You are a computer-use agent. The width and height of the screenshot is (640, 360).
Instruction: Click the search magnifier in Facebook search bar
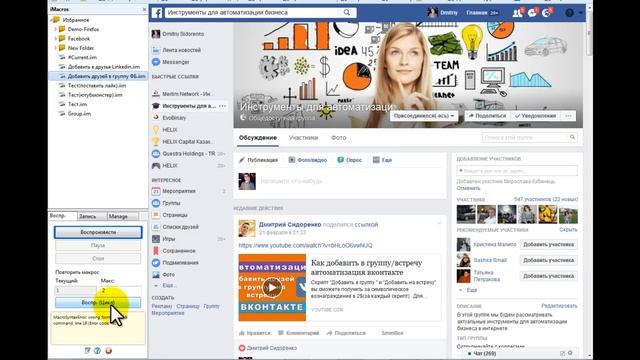click(x=347, y=13)
